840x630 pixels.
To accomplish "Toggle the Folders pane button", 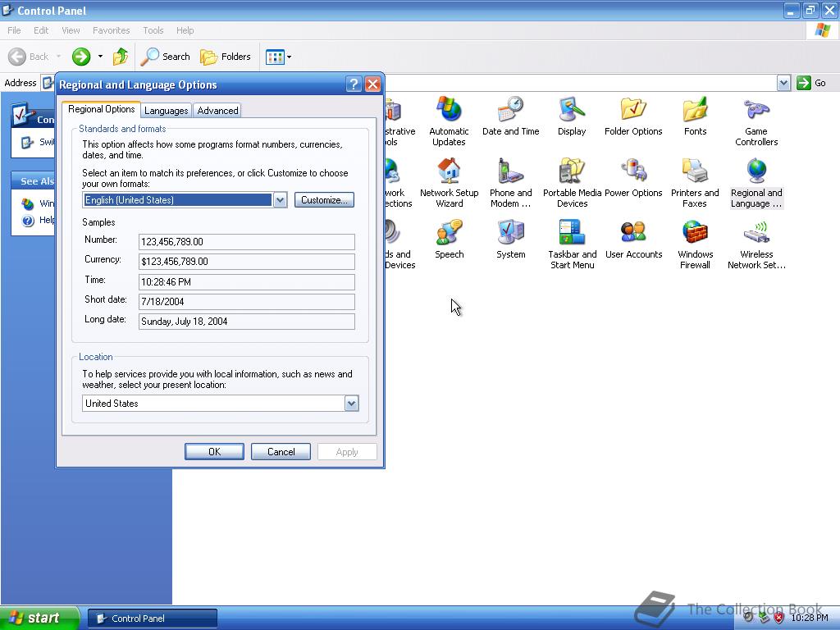I will click(x=225, y=57).
